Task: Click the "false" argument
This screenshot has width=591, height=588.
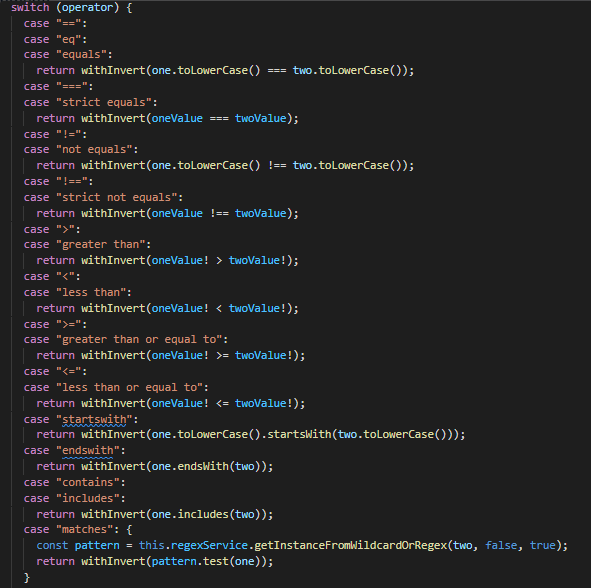Action: 501,545
